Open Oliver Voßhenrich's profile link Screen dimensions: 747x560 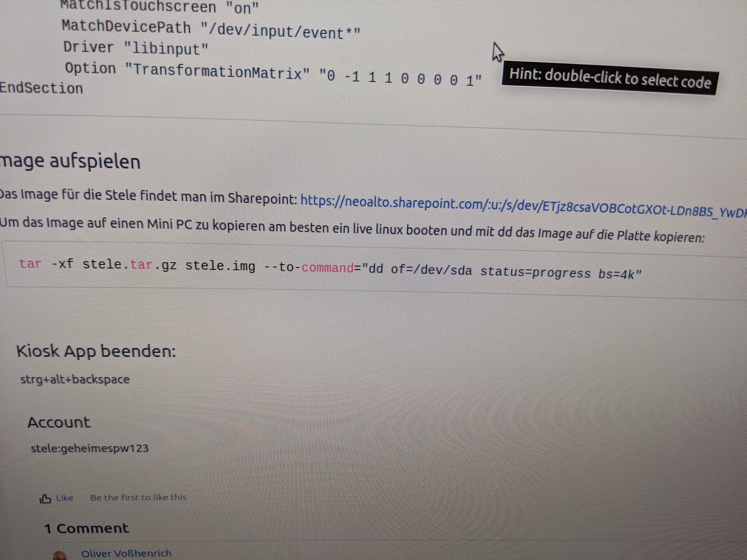(x=126, y=553)
